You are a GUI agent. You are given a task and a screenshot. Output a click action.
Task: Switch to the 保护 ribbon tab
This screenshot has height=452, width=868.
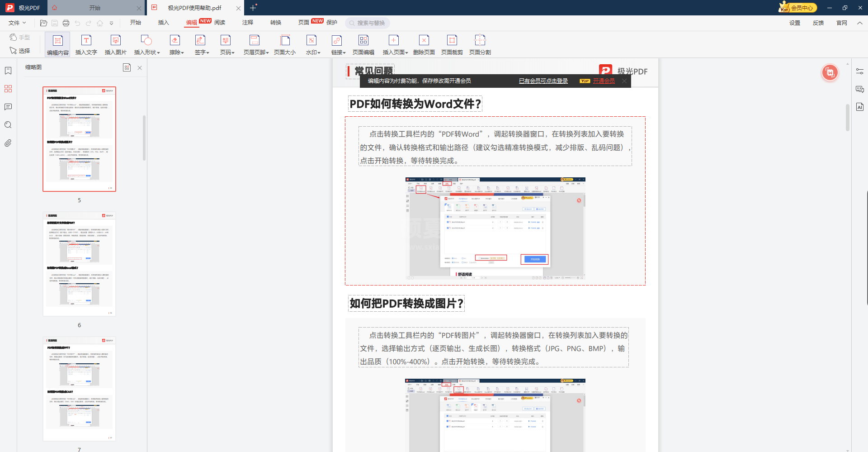332,23
